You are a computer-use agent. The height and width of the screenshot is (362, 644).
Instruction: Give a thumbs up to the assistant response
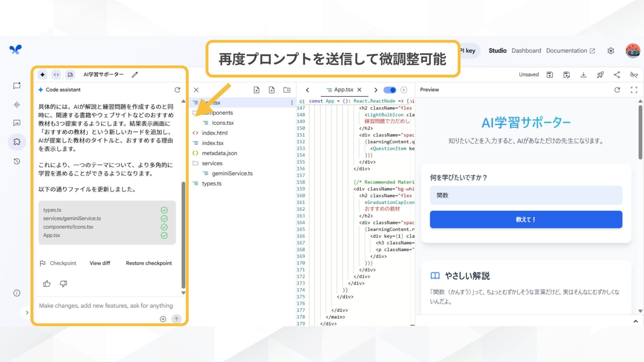(47, 284)
